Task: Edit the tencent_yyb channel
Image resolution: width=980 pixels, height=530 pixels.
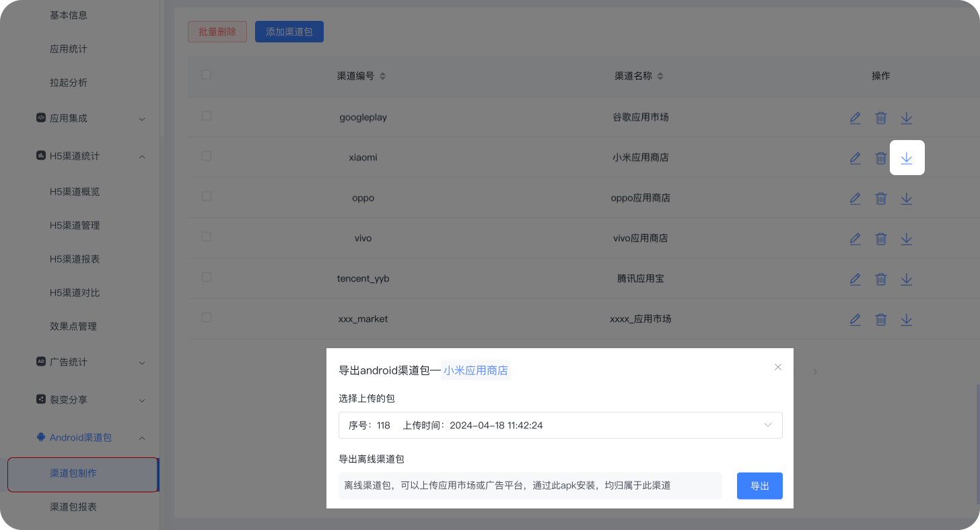Action: 855,279
